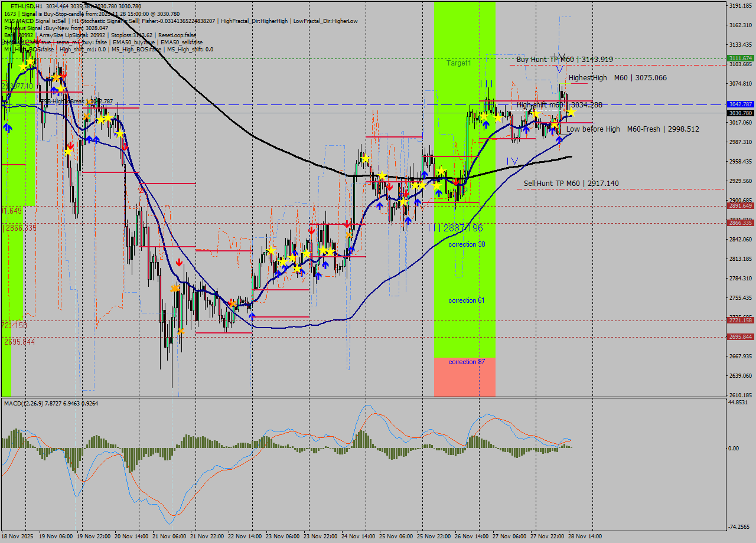756x543 pixels.
Task: Click the "Sell Hunt TP M60 | 2917.140" label
Action: [573, 184]
